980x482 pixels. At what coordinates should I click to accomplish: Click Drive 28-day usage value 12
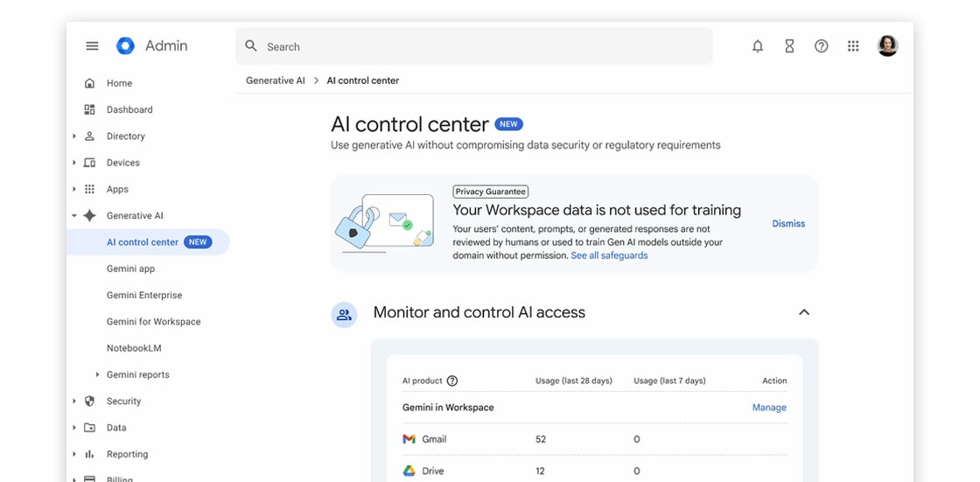click(x=541, y=471)
